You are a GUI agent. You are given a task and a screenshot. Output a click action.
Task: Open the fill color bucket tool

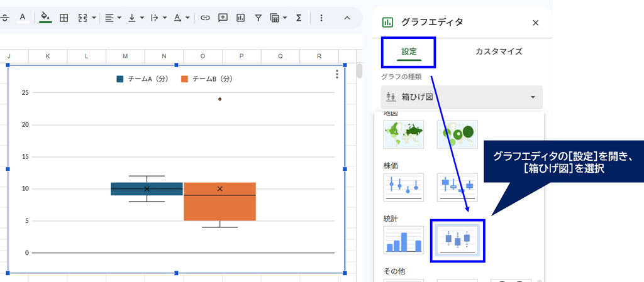click(45, 18)
